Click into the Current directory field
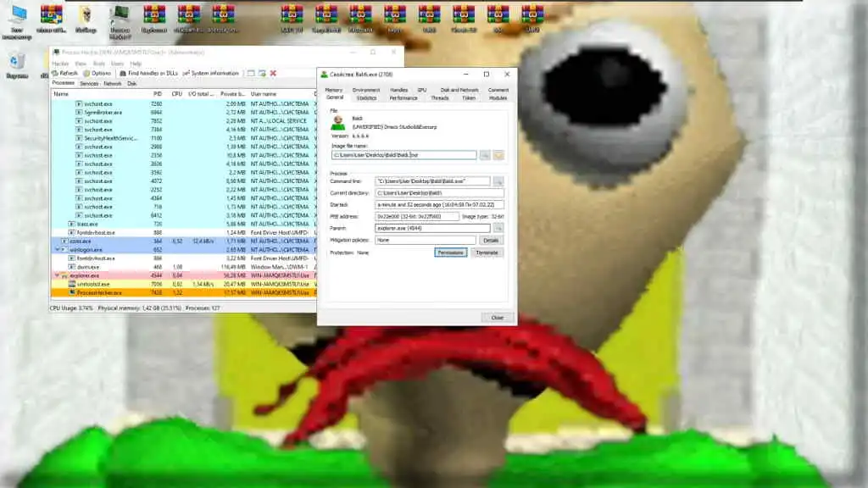The width and height of the screenshot is (868, 488). click(440, 193)
